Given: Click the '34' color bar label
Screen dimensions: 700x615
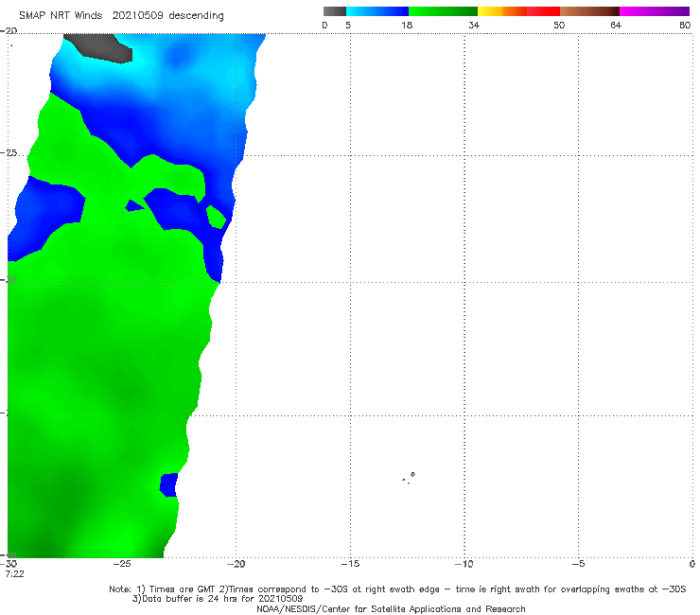Looking at the screenshot, I should click(474, 25).
